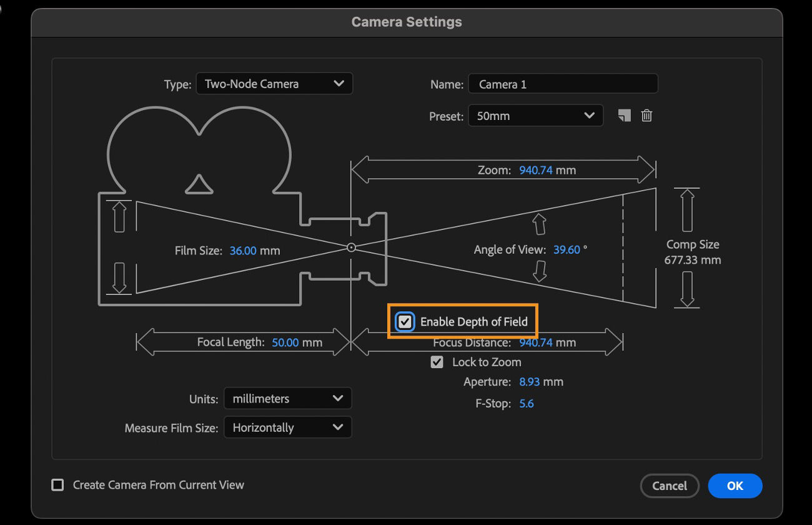This screenshot has height=525, width=812.
Task: Select the Film Size value 36.00
Action: pos(243,251)
